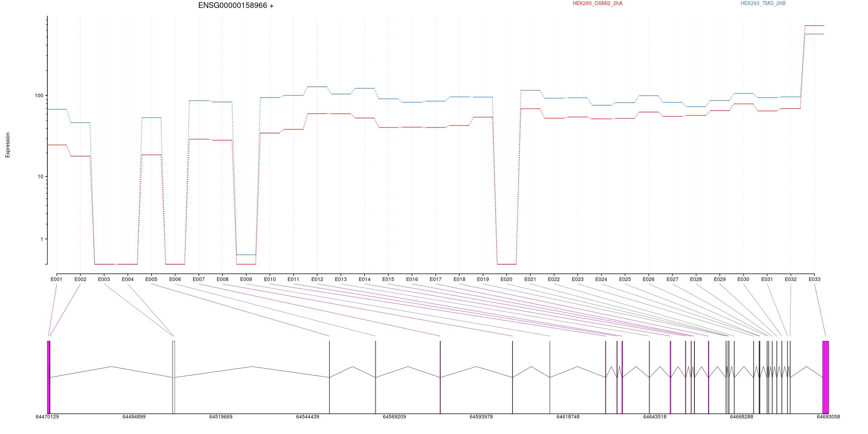Click the 10 tick label on the y-axis
Image resolution: width=868 pixels, height=434 pixels.
click(x=40, y=176)
